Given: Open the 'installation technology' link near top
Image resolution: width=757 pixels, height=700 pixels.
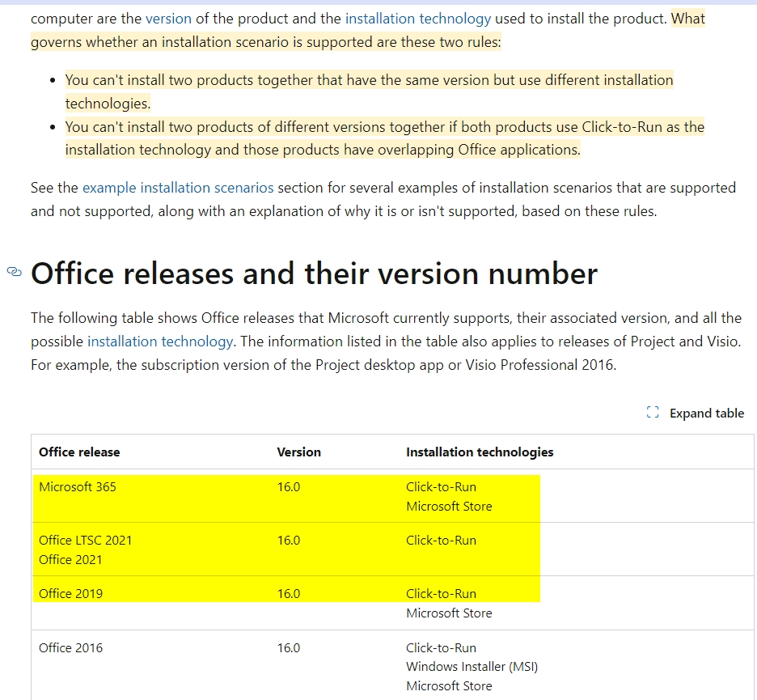Looking at the screenshot, I should coord(418,19).
